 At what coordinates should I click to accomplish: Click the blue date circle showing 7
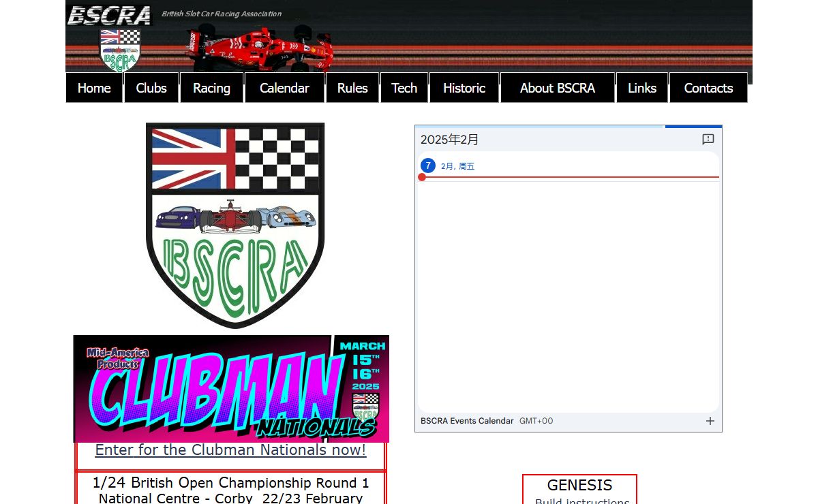[427, 166]
